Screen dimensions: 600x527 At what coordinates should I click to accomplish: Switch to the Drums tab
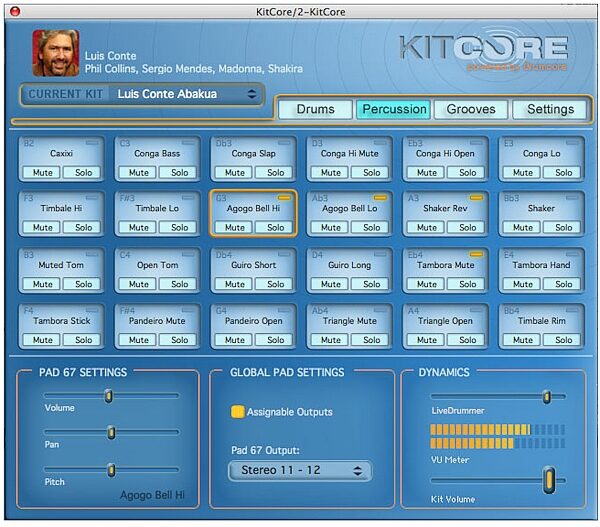pos(315,109)
